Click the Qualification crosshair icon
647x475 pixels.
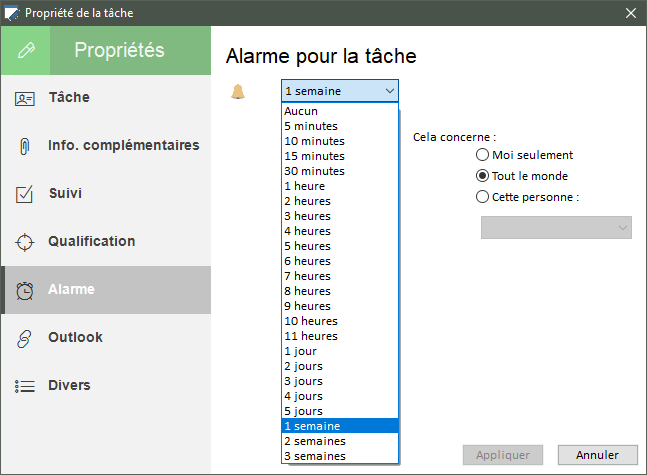pos(25,242)
